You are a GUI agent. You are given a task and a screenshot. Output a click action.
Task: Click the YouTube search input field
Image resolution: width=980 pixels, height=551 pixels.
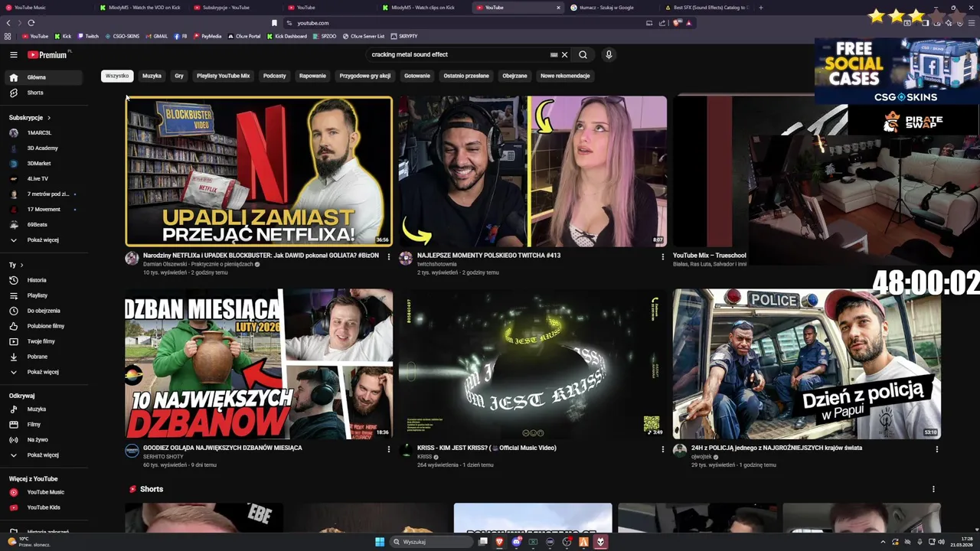458,55
